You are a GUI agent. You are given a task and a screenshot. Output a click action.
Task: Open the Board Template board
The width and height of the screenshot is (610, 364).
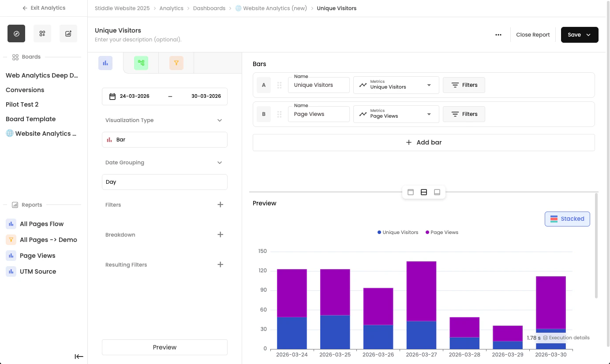tap(31, 119)
